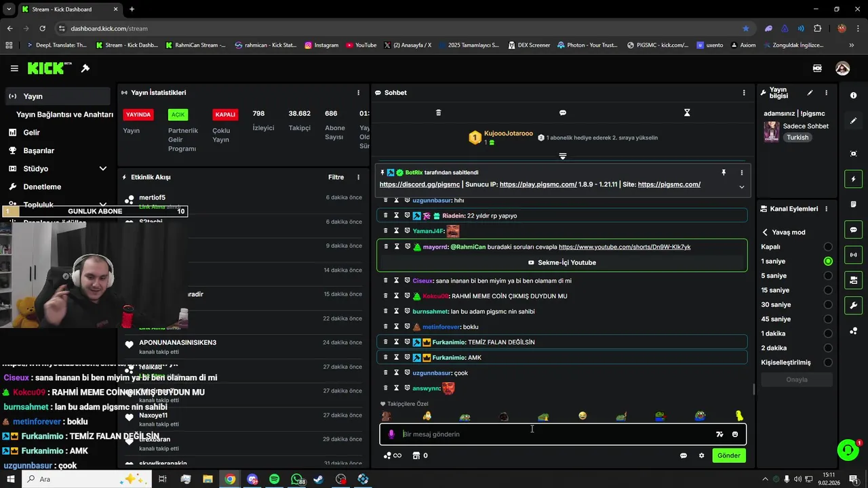Open the pinned message three-dot menu

741,173
